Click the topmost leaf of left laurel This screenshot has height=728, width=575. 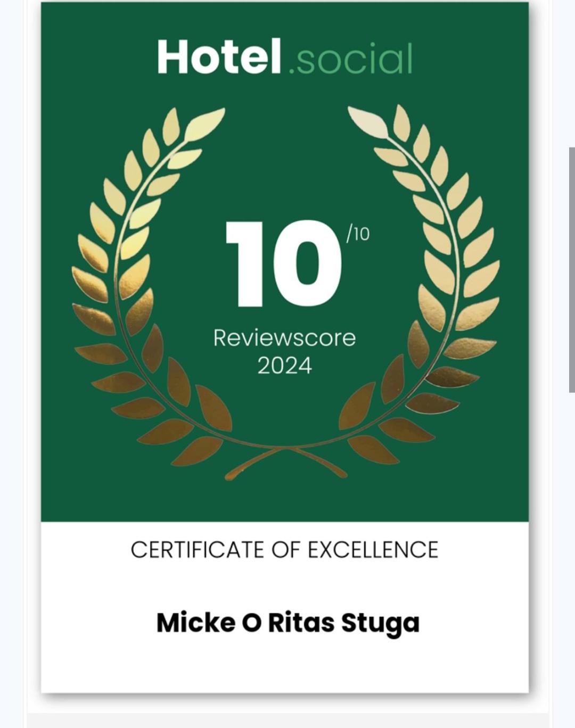point(205,123)
